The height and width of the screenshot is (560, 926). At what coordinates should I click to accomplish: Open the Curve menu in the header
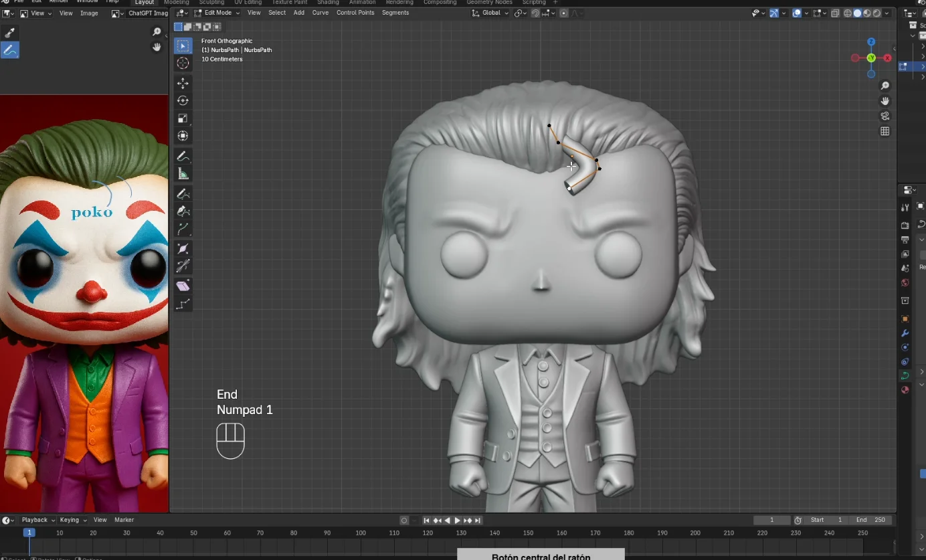pyautogui.click(x=320, y=13)
